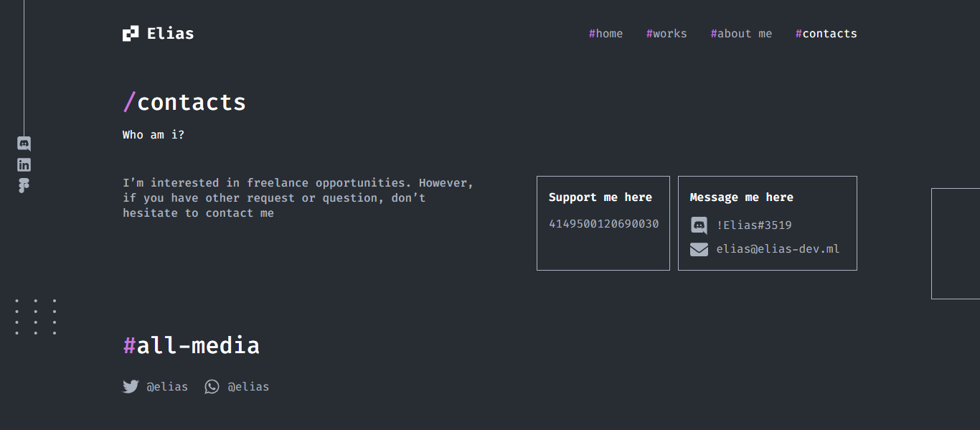Click the Elias brand name text
This screenshot has width=980, height=430.
click(170, 34)
